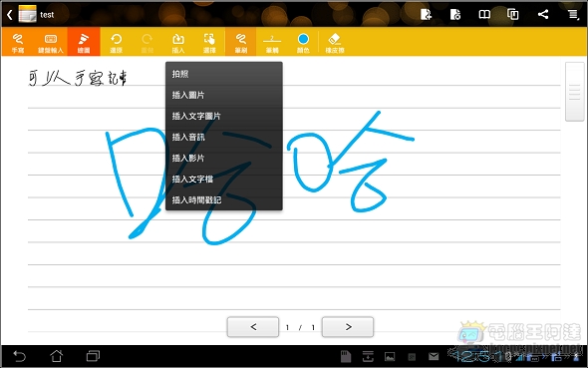
Task: Select the eraser (橡皮擦) tool
Action: [x=335, y=42]
